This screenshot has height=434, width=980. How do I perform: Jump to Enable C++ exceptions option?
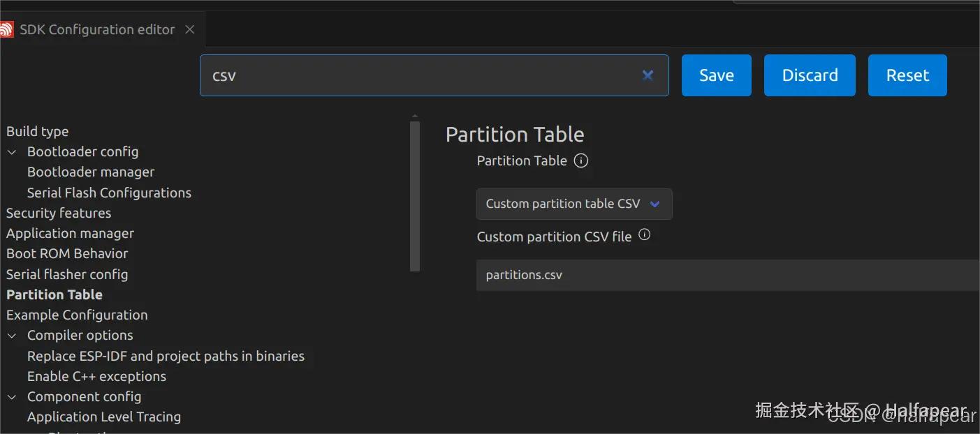click(96, 376)
